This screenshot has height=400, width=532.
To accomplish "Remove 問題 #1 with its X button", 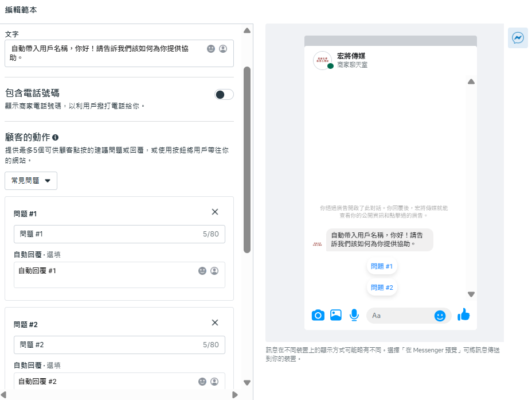I will pos(215,212).
